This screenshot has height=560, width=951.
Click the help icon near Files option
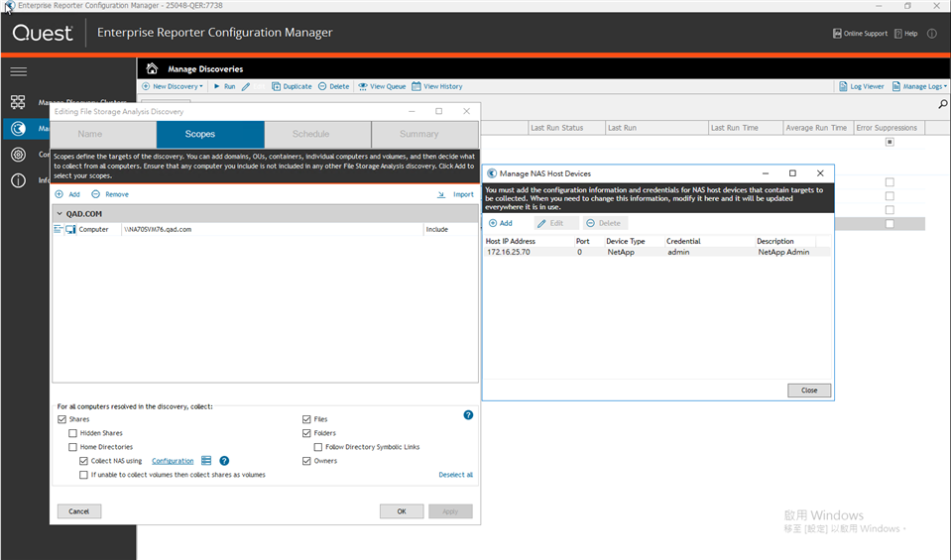(468, 415)
